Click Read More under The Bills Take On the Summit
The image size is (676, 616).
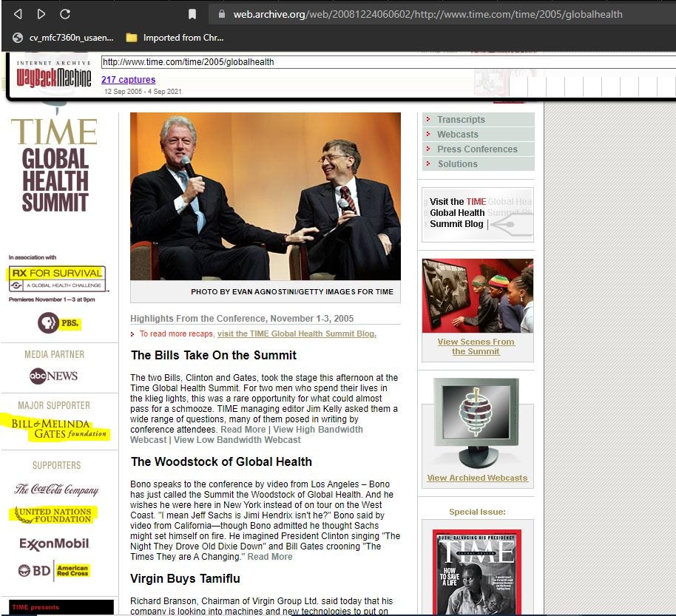click(x=243, y=430)
